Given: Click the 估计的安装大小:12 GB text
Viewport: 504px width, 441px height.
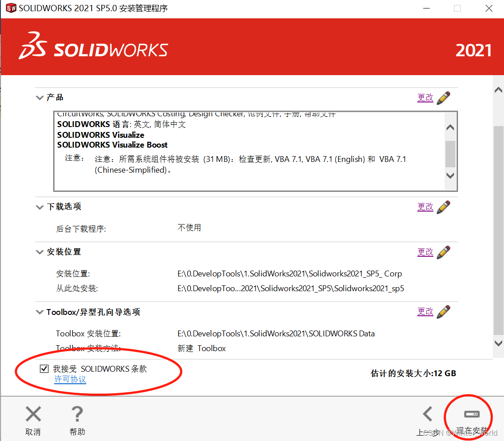Looking at the screenshot, I should tap(413, 373).
